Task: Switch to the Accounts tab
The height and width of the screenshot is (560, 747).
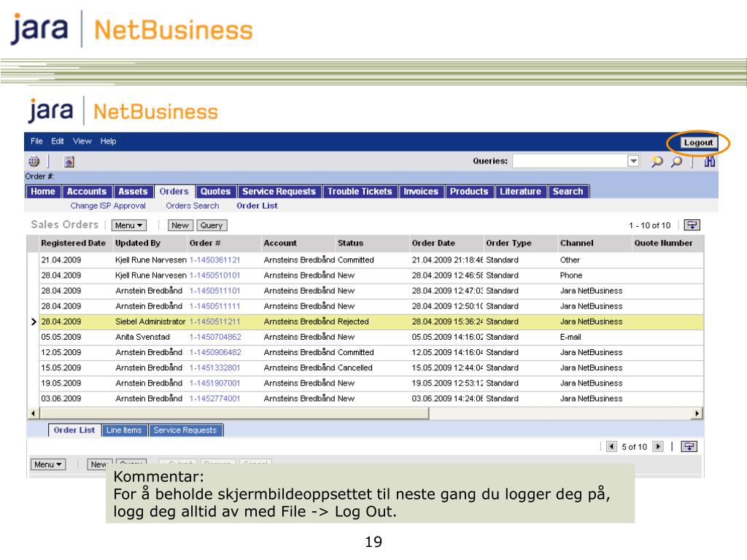Action: click(87, 192)
